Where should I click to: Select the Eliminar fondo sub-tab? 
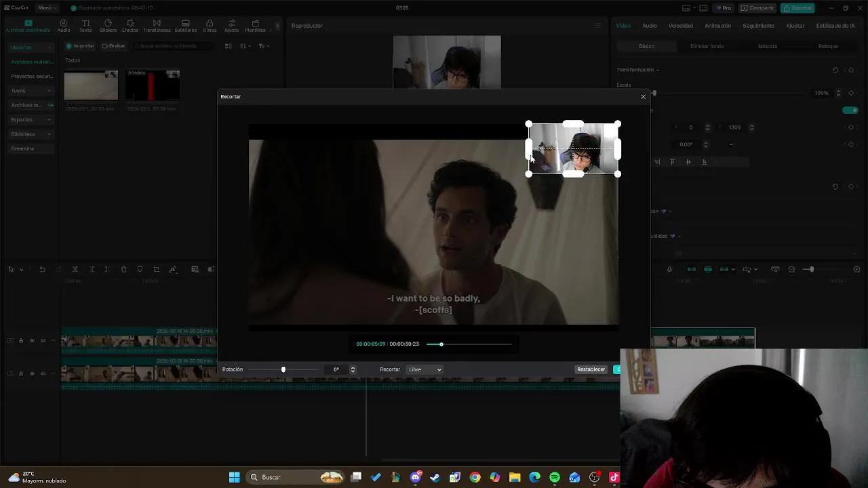[707, 46]
